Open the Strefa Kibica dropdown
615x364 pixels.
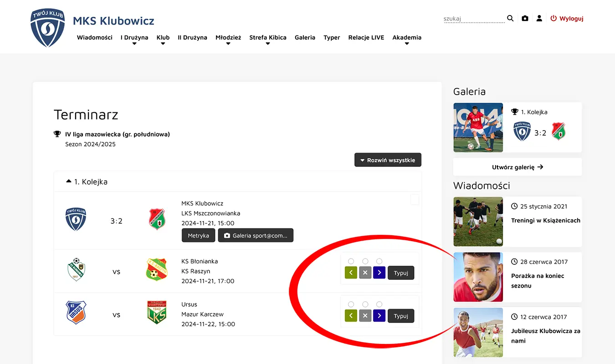point(268,38)
